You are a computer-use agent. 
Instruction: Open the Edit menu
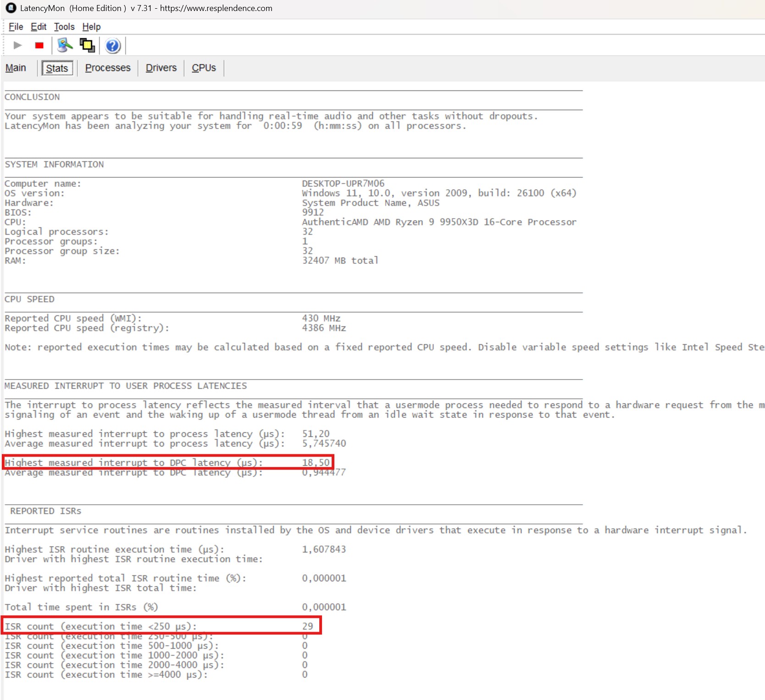pyautogui.click(x=39, y=27)
